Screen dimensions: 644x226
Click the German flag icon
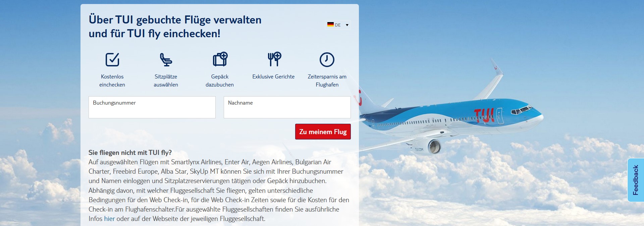330,24
